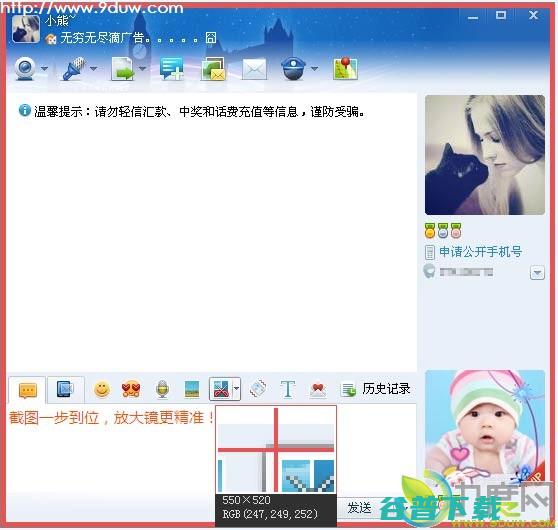Screen dimensions: 558x530
Task: Expand the dropdown beside the blurred number
Action: [537, 273]
